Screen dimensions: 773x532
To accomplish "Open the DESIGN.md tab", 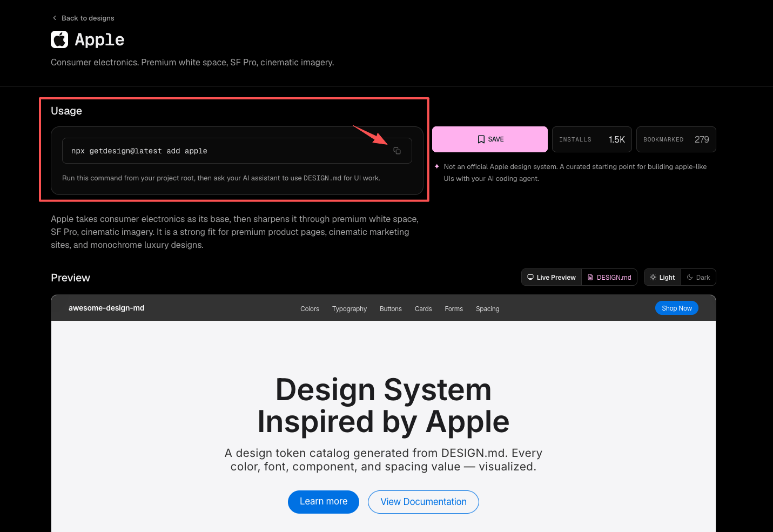I will click(x=609, y=277).
